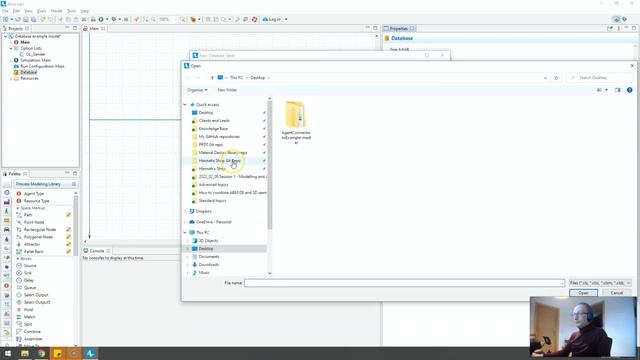Open the change view dropdown in Open dialog

(x=606, y=90)
